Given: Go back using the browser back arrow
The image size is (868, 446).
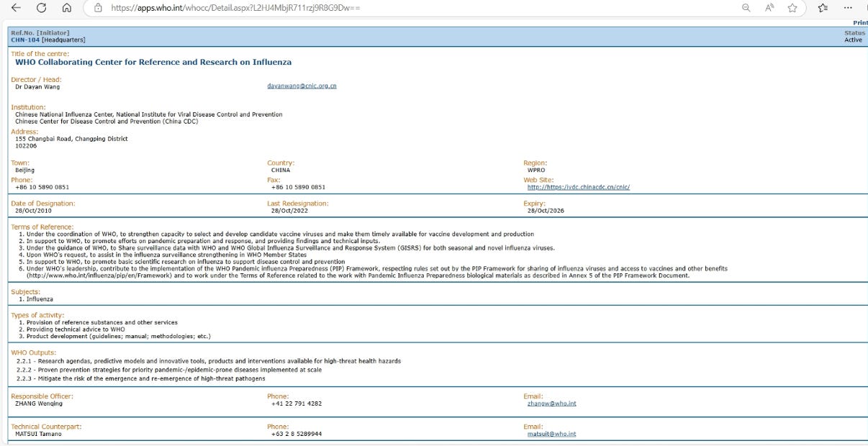Looking at the screenshot, I should click(x=17, y=8).
